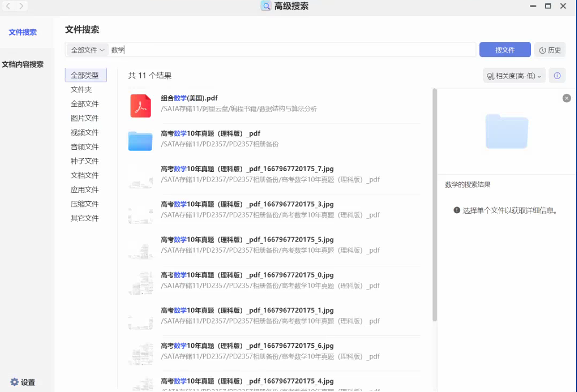Select the 文件搜索 sidebar tab
577x392 pixels.
click(x=23, y=32)
